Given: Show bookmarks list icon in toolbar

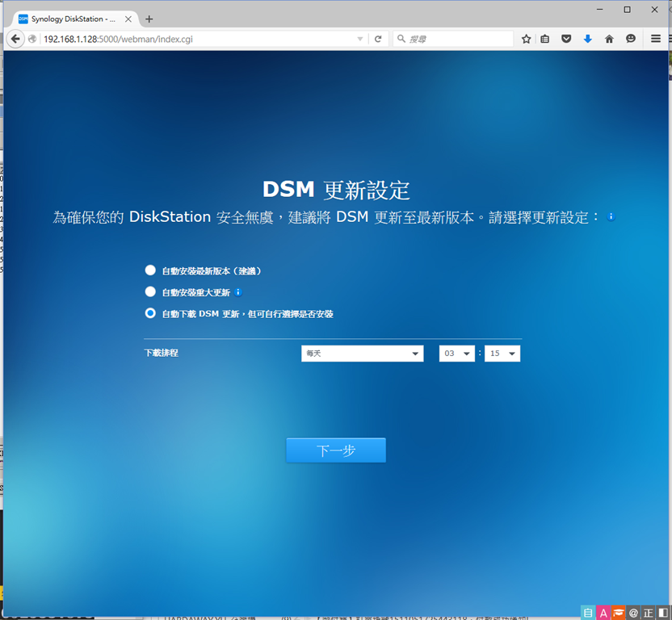Looking at the screenshot, I should tap(544, 39).
